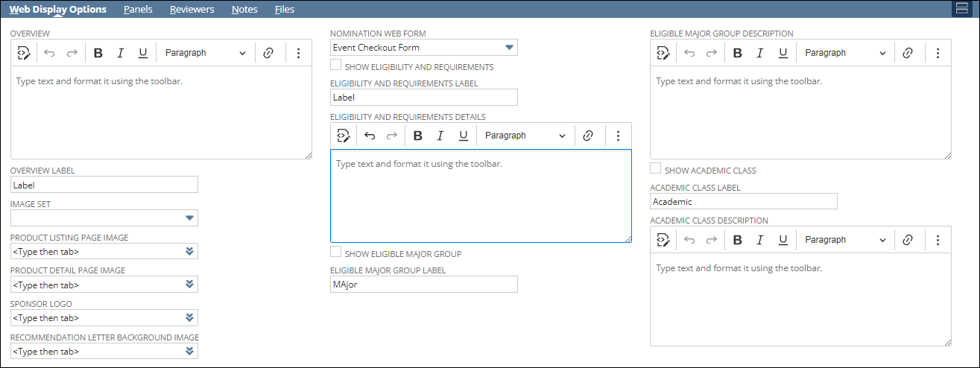
Task: Click Italic icon in Eligibility Details editor
Action: coord(440,136)
